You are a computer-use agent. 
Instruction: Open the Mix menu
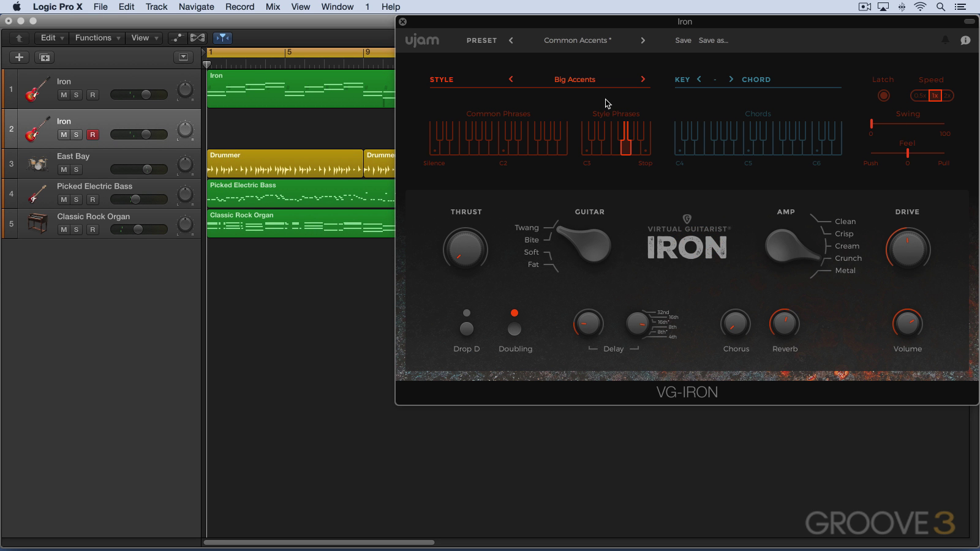tap(273, 7)
